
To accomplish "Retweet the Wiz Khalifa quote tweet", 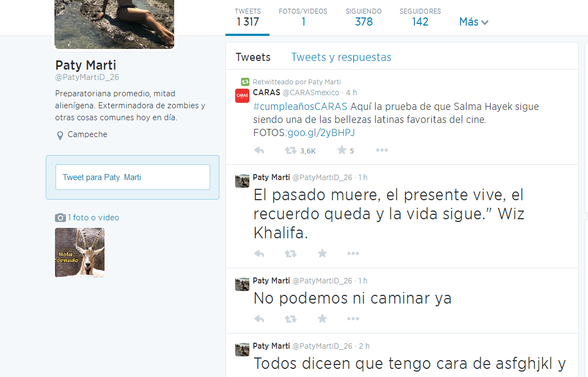I will (x=291, y=254).
